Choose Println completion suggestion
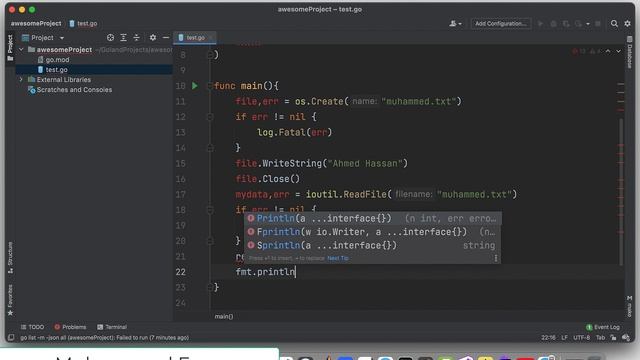 372,218
